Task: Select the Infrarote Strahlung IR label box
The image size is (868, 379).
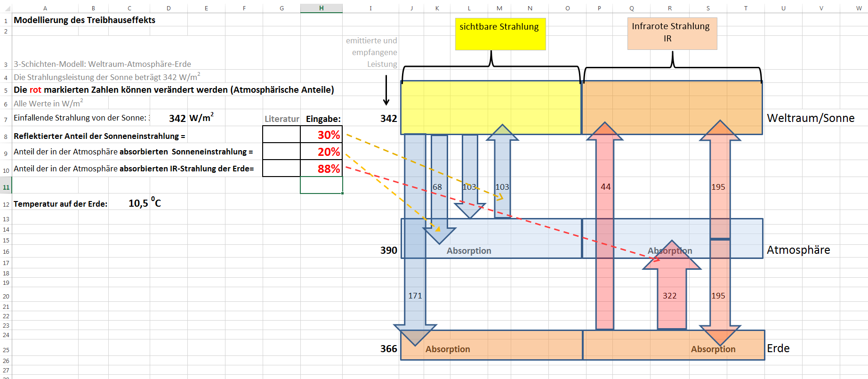Action: (x=672, y=33)
